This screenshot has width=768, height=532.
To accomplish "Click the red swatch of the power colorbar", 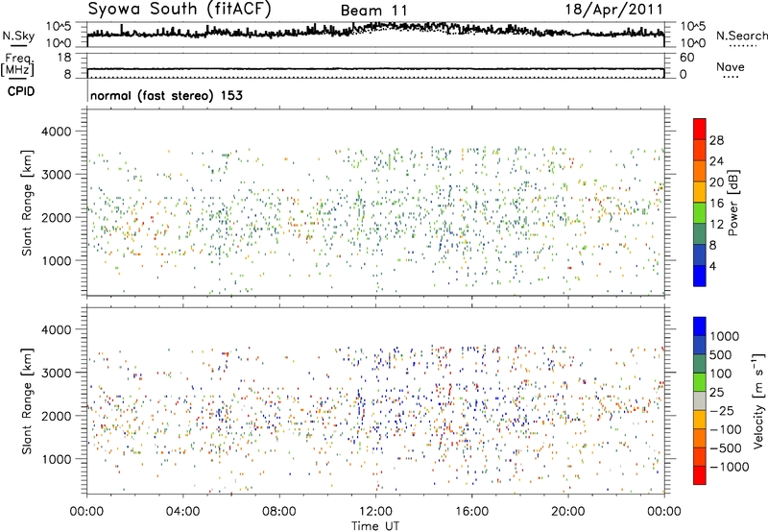I will pos(700,129).
